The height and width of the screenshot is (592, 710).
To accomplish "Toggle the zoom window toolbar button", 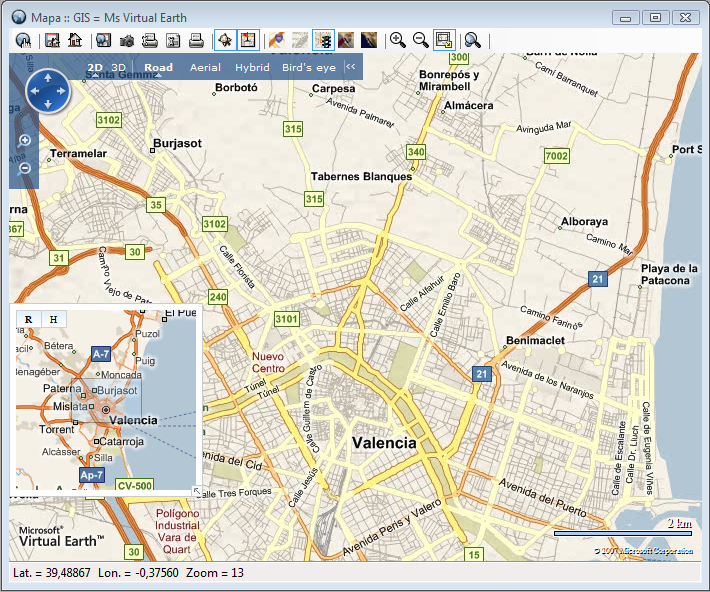I will [x=445, y=40].
